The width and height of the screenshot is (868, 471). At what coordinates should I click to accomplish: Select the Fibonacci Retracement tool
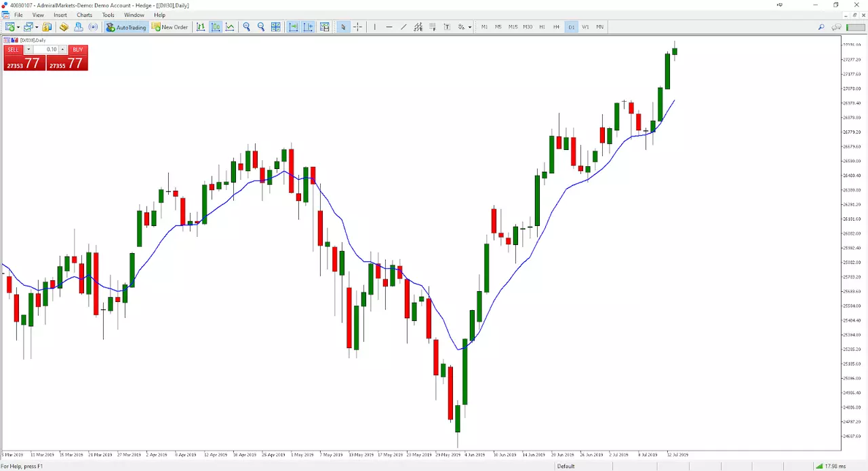[433, 27]
